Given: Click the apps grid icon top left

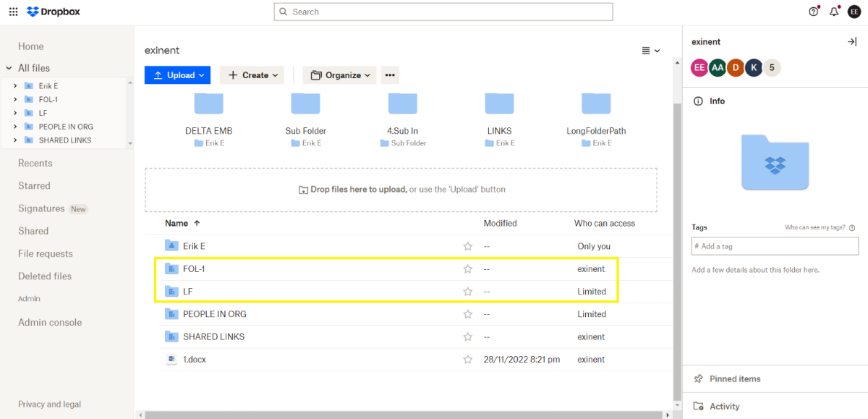Looking at the screenshot, I should [13, 11].
